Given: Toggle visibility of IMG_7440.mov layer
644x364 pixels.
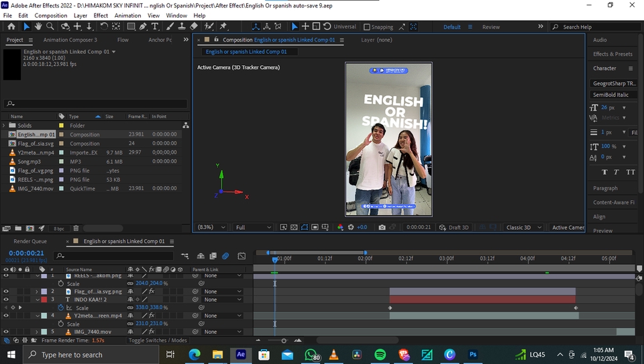Looking at the screenshot, I should click(6, 332).
